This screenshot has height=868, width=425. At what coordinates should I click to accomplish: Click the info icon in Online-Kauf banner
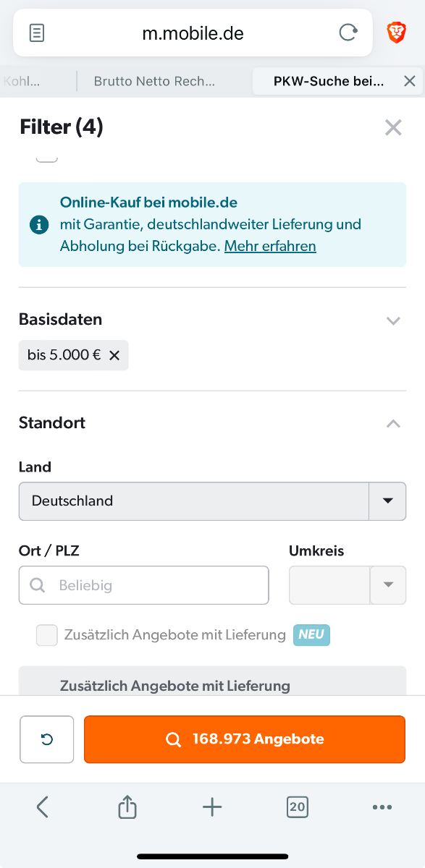[x=39, y=224]
